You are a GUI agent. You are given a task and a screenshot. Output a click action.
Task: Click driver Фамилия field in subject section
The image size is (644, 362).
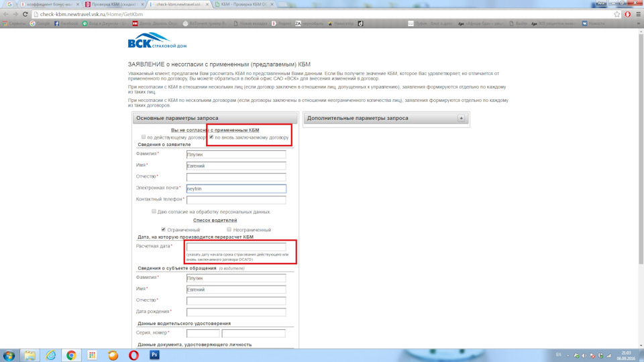236,278
